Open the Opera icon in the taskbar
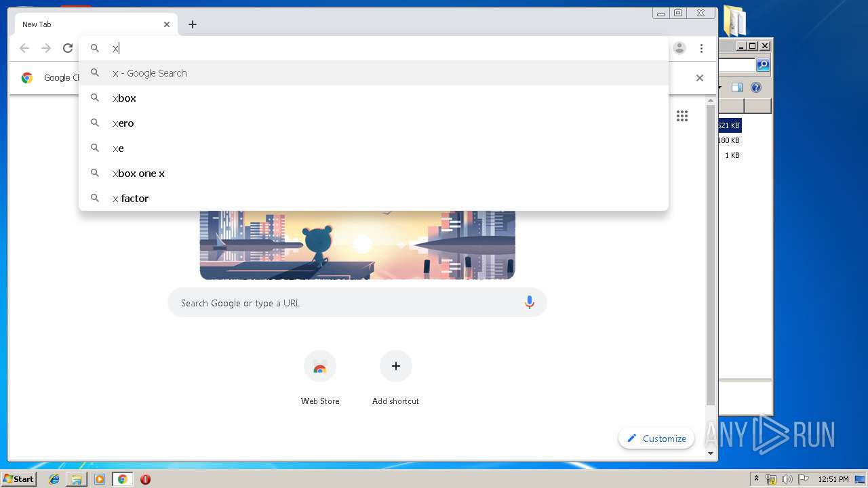 [x=145, y=479]
